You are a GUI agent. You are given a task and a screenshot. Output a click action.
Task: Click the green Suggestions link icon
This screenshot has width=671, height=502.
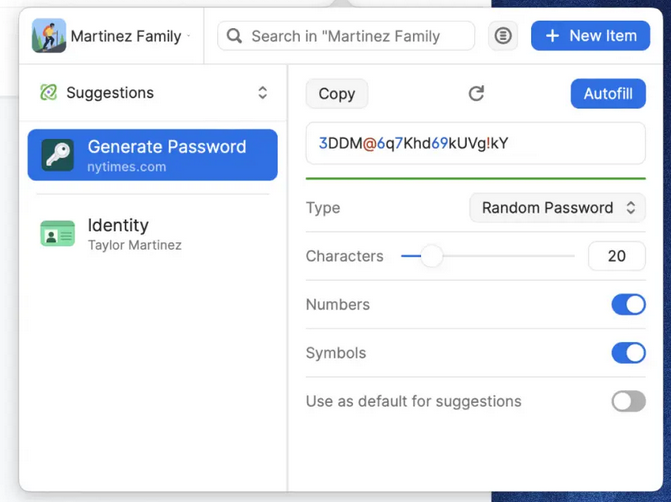click(48, 93)
